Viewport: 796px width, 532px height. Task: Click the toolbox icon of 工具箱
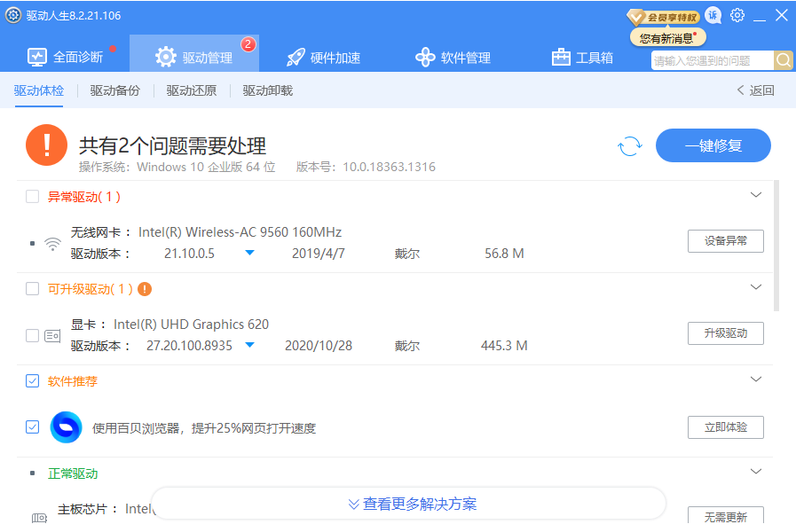[x=561, y=58]
